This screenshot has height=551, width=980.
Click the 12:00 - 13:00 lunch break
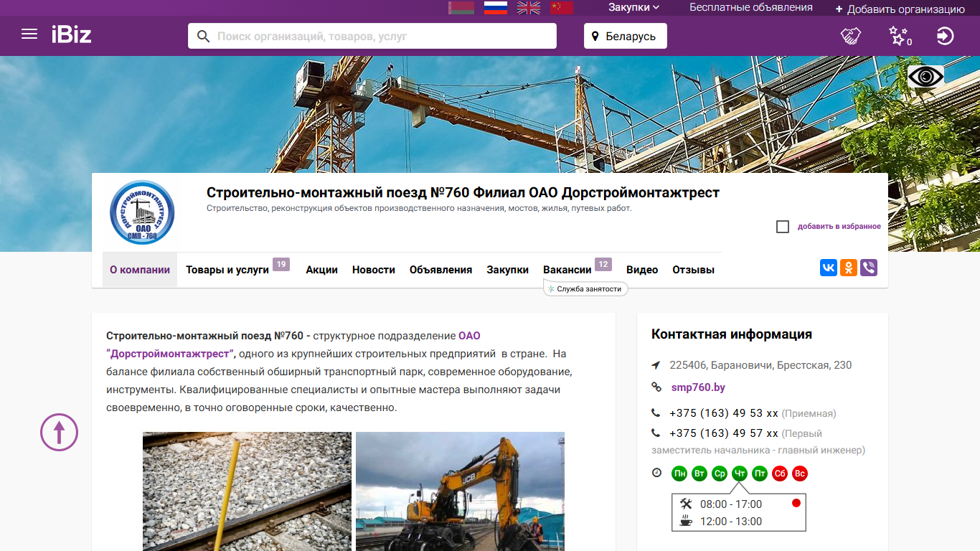[731, 522]
